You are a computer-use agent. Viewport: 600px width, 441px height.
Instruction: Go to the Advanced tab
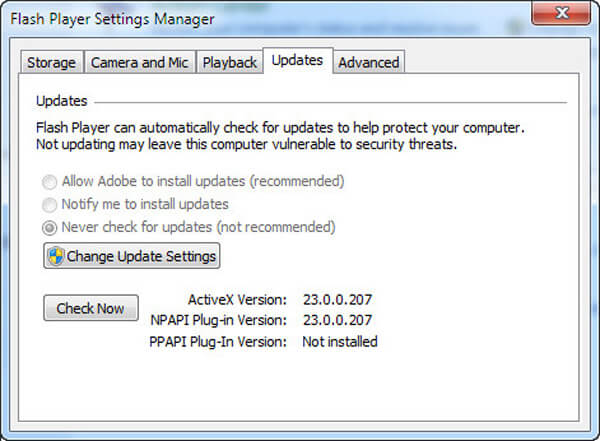tap(369, 62)
